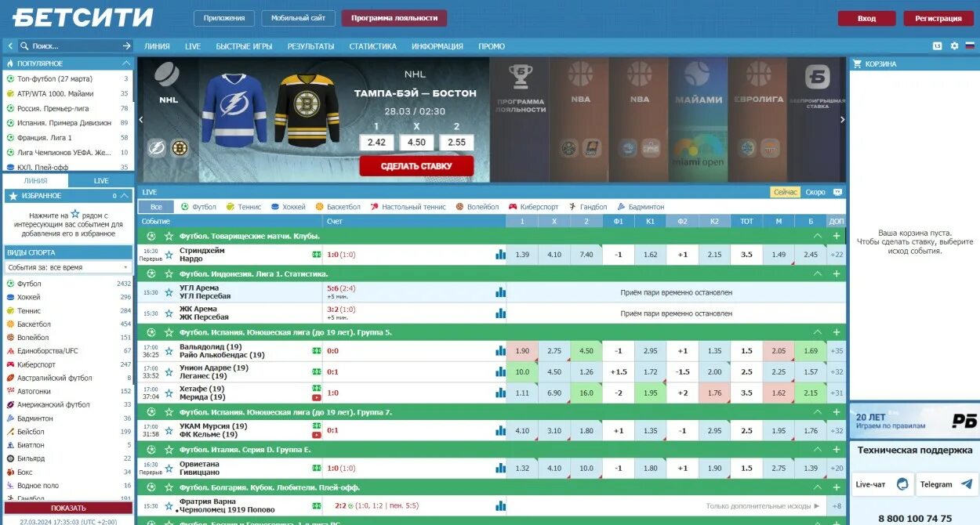980x525 pixels.
Task: Change language via Russian flag icon
Action: (970, 46)
